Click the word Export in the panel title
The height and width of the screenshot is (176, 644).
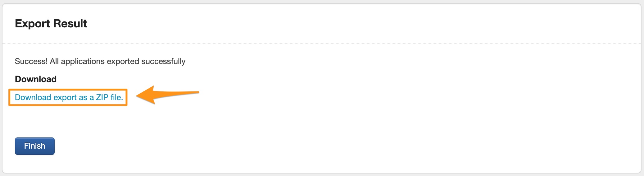coord(32,24)
